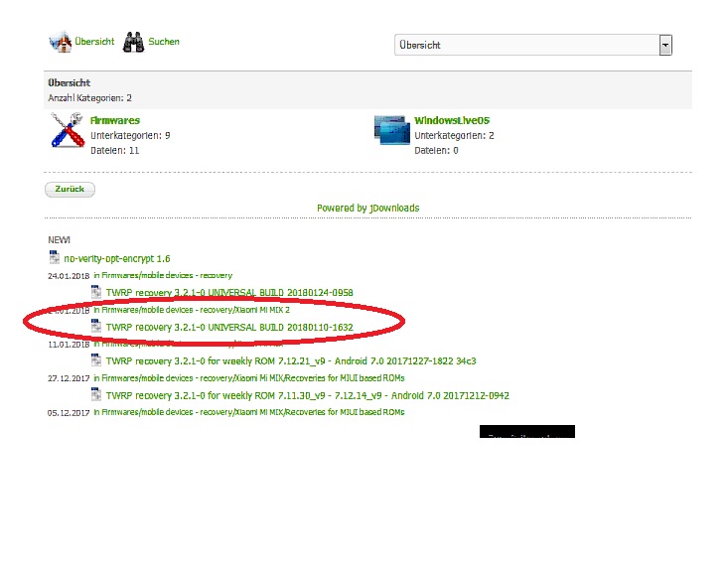Open the no-verity-opt-encrypt 1.6 download
The width and height of the screenshot is (728, 571).
(x=117, y=258)
